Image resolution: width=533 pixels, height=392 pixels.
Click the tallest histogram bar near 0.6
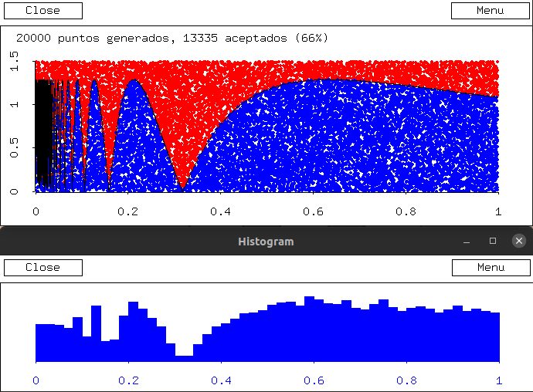click(309, 328)
